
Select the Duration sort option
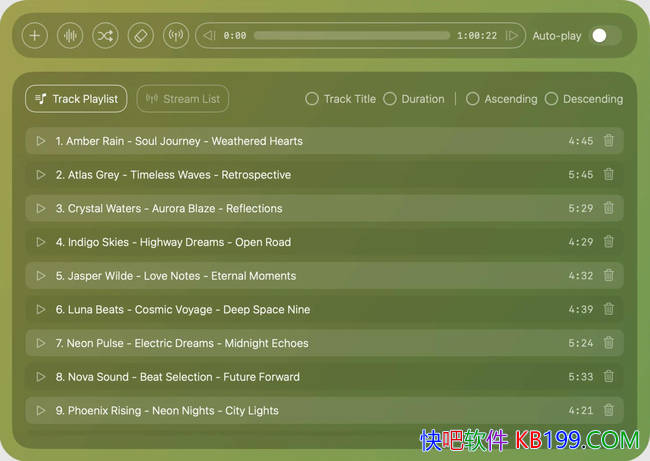(x=390, y=99)
